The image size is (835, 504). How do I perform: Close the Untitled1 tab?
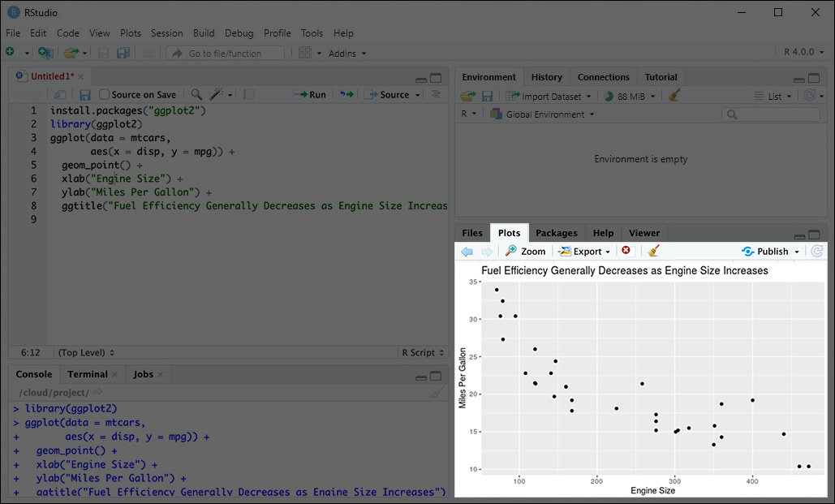(x=81, y=77)
